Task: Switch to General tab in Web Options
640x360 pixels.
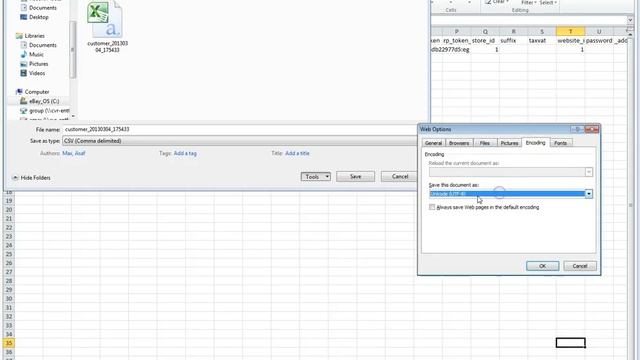Action: pyautogui.click(x=433, y=143)
